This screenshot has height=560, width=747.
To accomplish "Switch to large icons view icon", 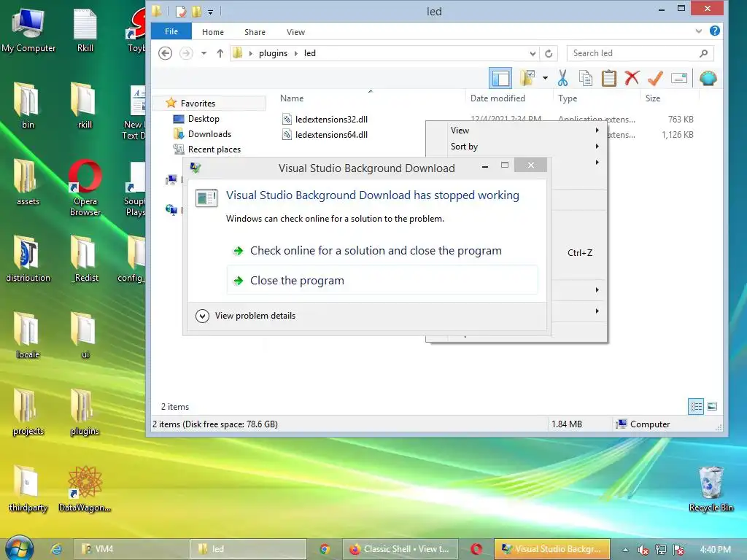I will coord(712,406).
